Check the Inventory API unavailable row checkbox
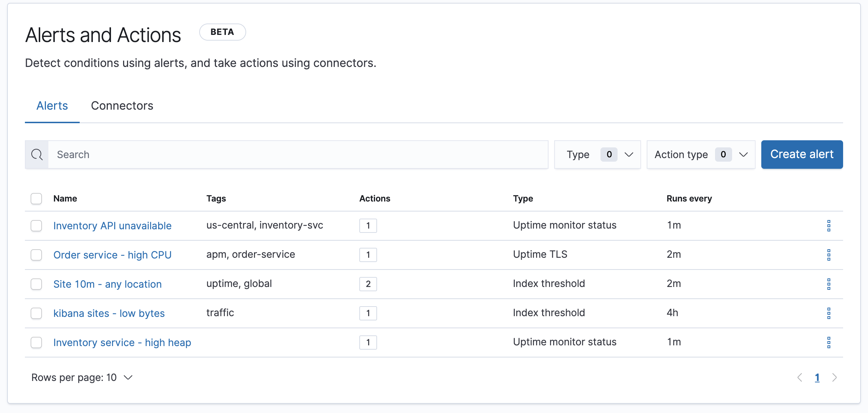The height and width of the screenshot is (413, 868). coord(36,225)
